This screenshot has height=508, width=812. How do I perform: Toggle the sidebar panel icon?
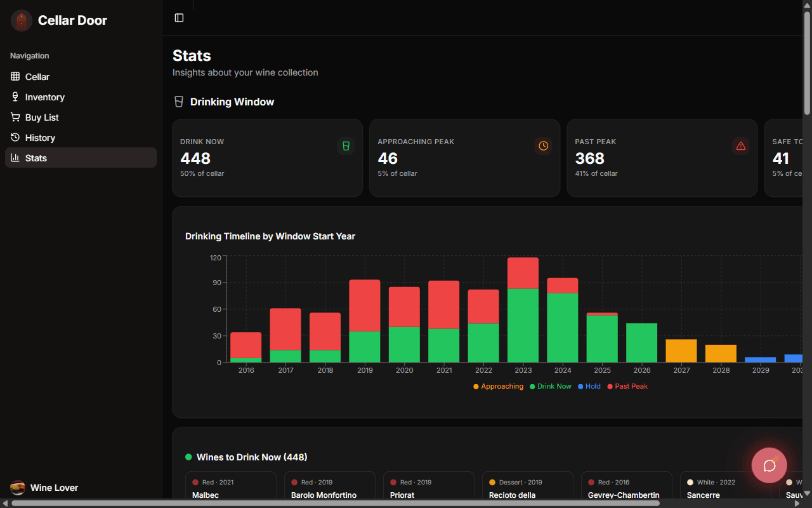(179, 18)
